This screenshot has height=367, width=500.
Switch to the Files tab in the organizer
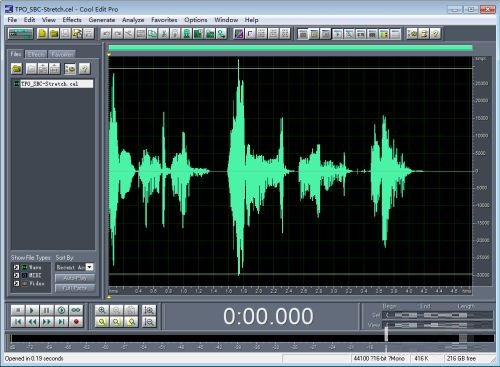16,54
